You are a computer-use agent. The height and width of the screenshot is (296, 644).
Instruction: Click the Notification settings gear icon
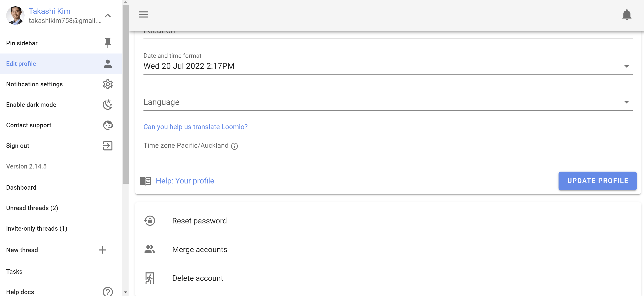pos(107,84)
